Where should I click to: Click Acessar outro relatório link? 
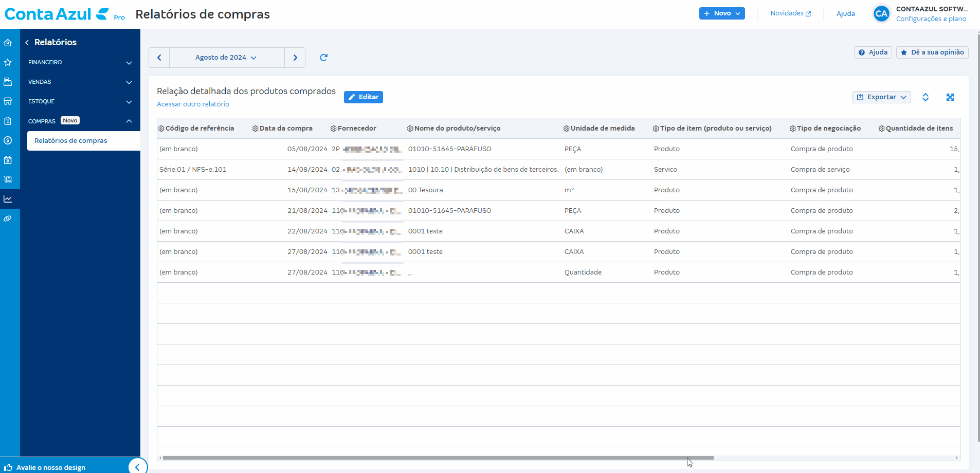(x=193, y=104)
